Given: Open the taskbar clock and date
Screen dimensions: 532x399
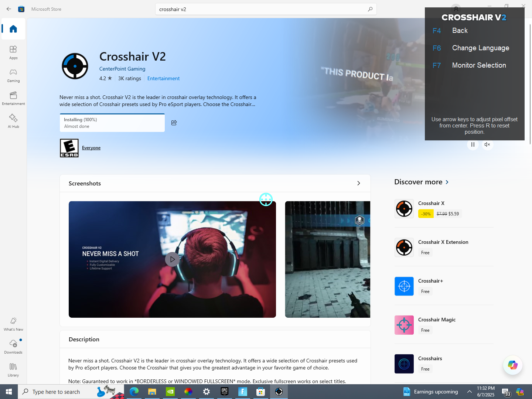Looking at the screenshot, I should pos(485,392).
